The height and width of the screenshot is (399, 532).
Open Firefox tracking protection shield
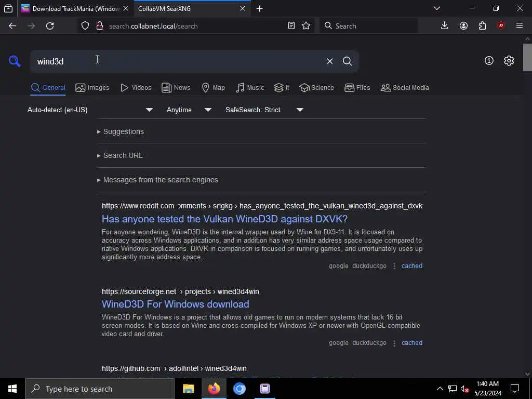click(85, 26)
